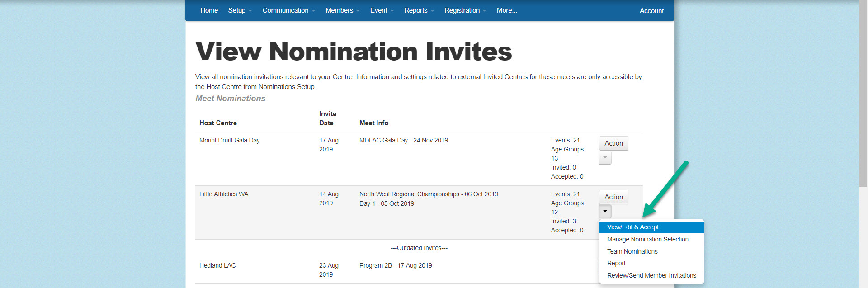Open the Communication menu
The width and height of the screenshot is (868, 288).
pos(288,10)
